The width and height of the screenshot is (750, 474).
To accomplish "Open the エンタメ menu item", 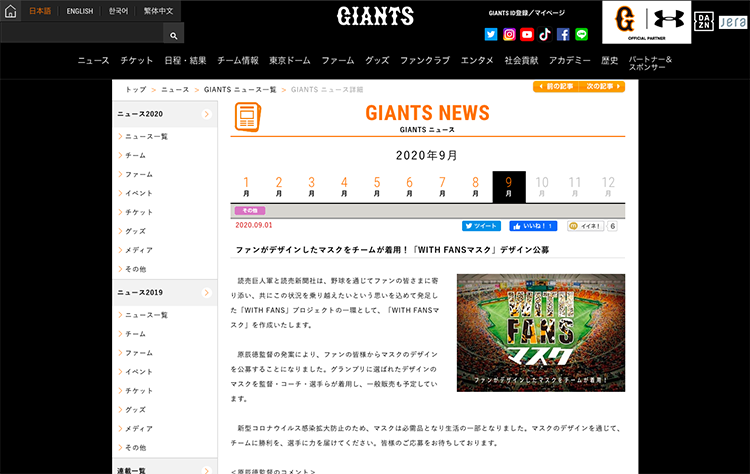I will click(477, 60).
